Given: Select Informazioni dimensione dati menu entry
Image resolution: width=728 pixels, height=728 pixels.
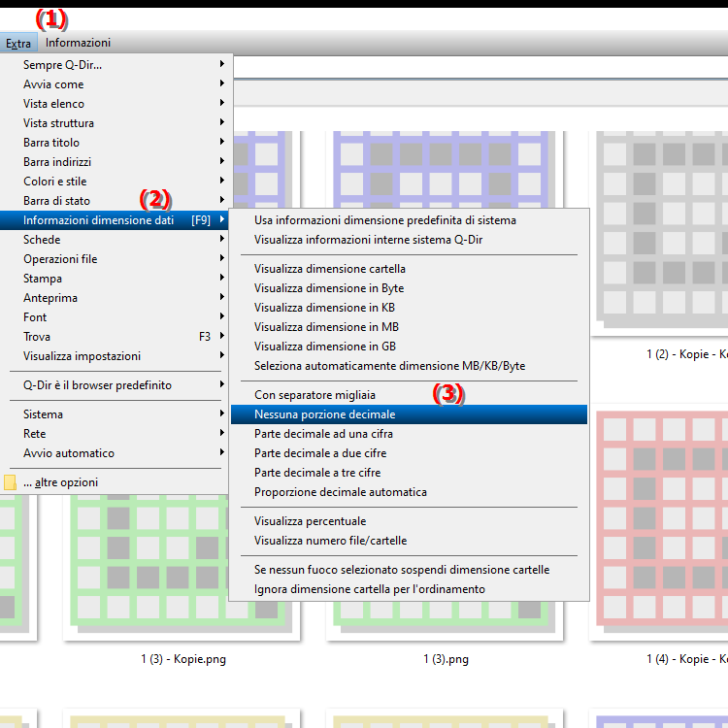Looking at the screenshot, I should click(x=115, y=220).
